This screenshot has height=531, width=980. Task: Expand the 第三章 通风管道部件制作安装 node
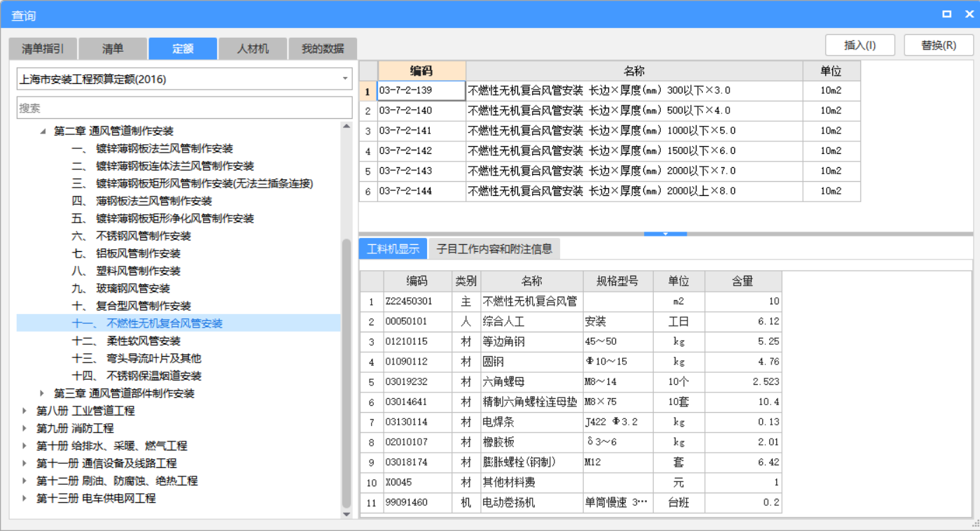pos(43,393)
